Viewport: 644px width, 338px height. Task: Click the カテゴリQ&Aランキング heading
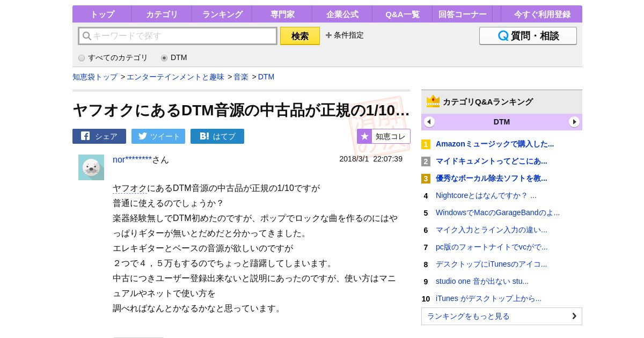click(488, 101)
